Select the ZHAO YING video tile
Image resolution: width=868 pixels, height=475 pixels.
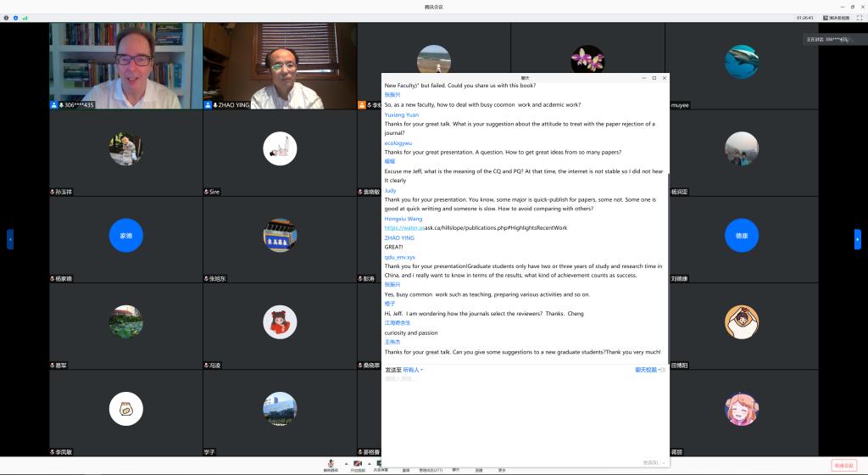tap(280, 66)
